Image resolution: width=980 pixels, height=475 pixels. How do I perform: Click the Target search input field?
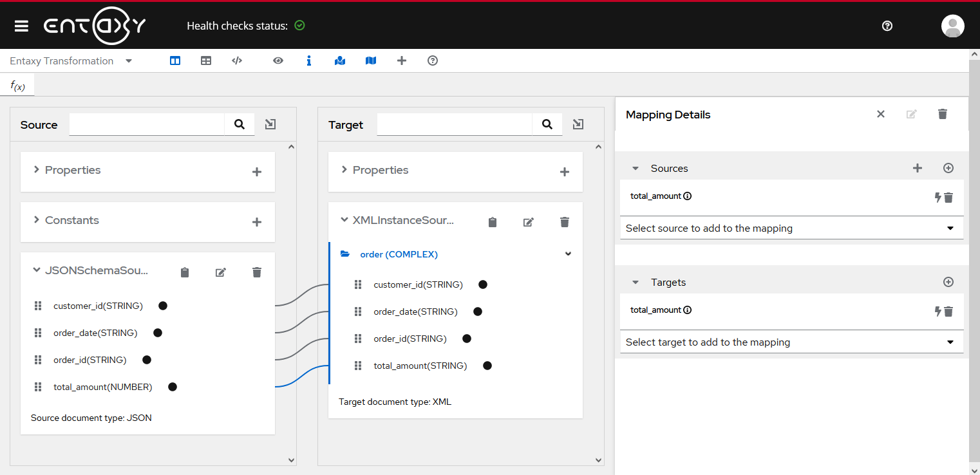pyautogui.click(x=455, y=124)
